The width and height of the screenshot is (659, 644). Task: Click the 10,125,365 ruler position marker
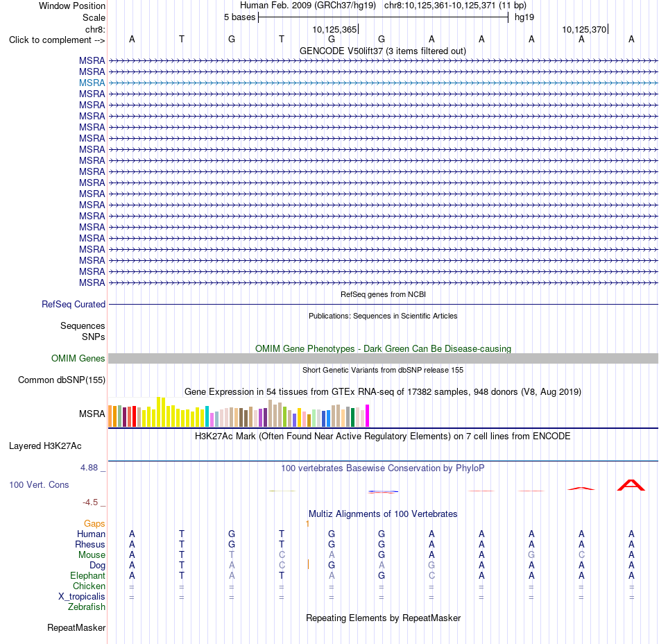tap(335, 29)
